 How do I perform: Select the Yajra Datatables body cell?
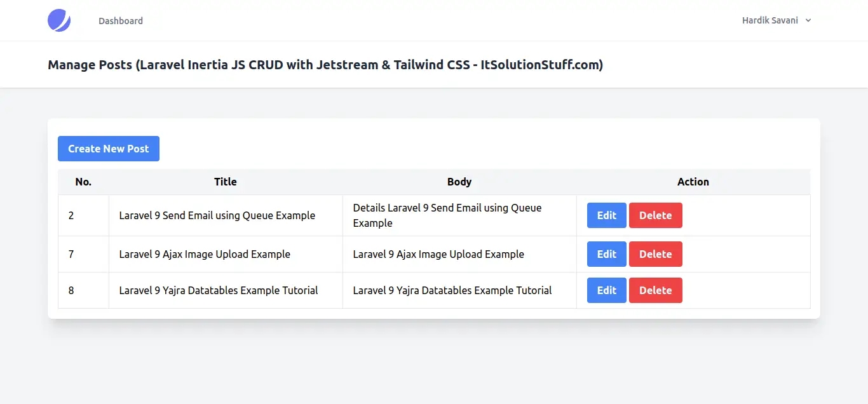point(452,290)
